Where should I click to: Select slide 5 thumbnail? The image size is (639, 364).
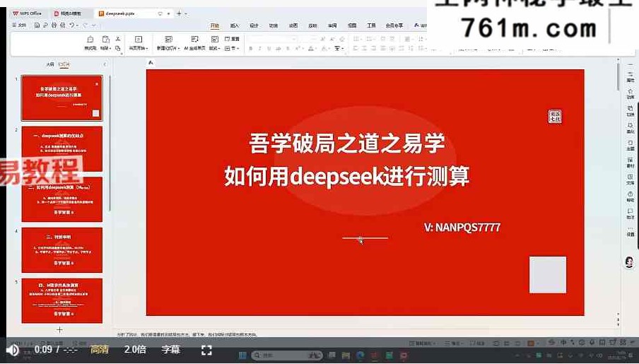point(62,300)
